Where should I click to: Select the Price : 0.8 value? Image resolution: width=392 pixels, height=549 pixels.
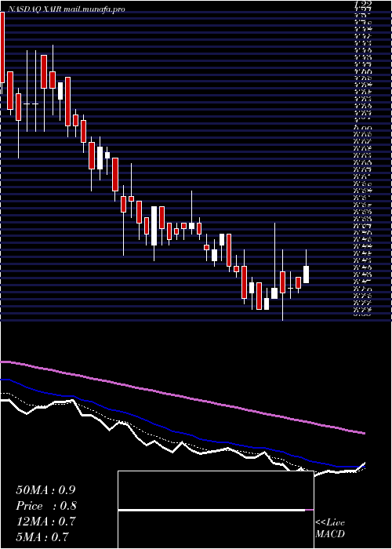click(46, 506)
